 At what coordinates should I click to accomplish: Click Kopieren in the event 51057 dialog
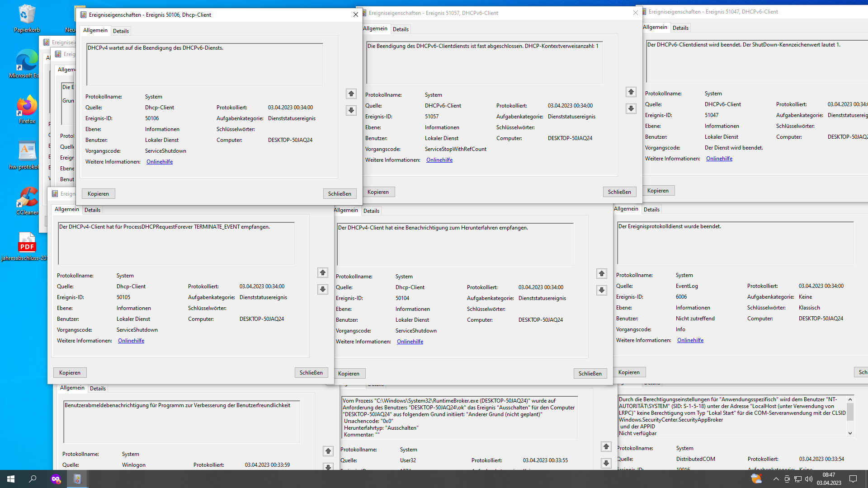379,192
